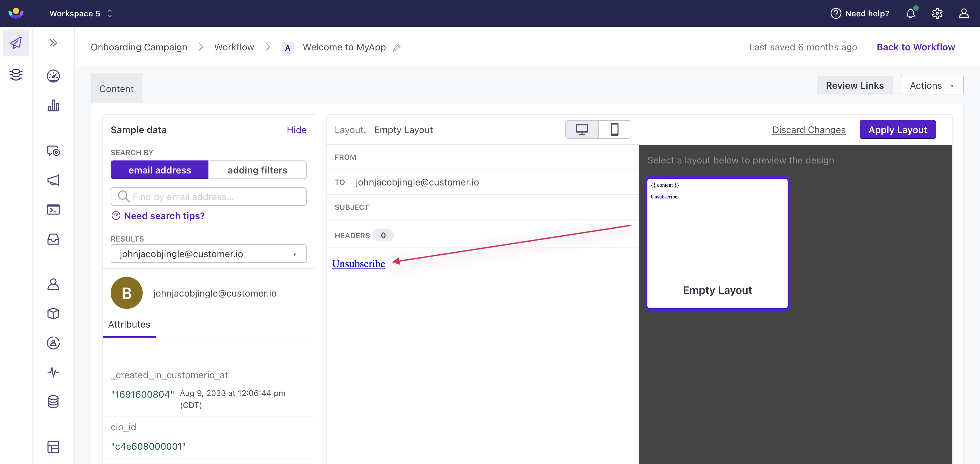
Task: Click the integrations/objects icon in sidebar
Action: click(x=53, y=313)
